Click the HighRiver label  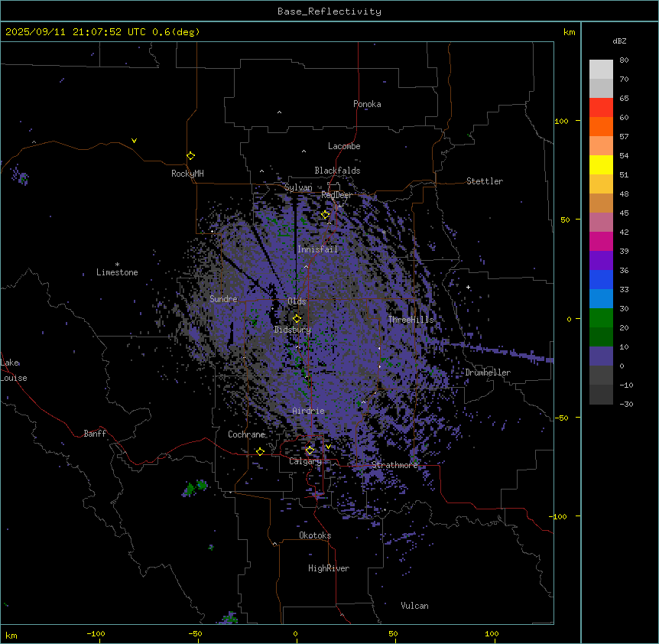[329, 568]
